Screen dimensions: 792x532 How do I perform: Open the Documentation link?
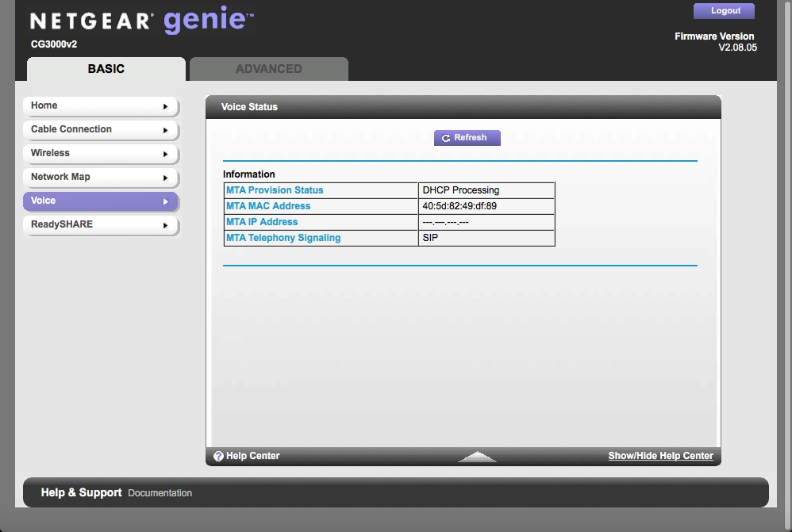[160, 493]
